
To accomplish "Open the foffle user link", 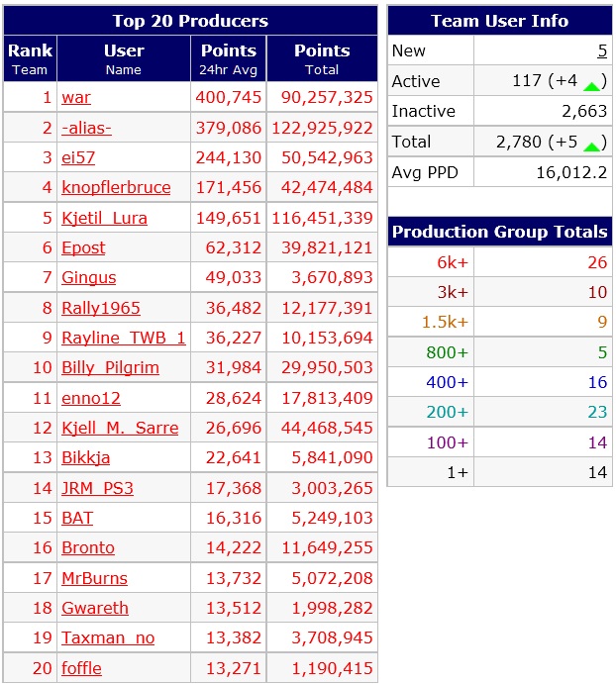I will coord(81,668).
